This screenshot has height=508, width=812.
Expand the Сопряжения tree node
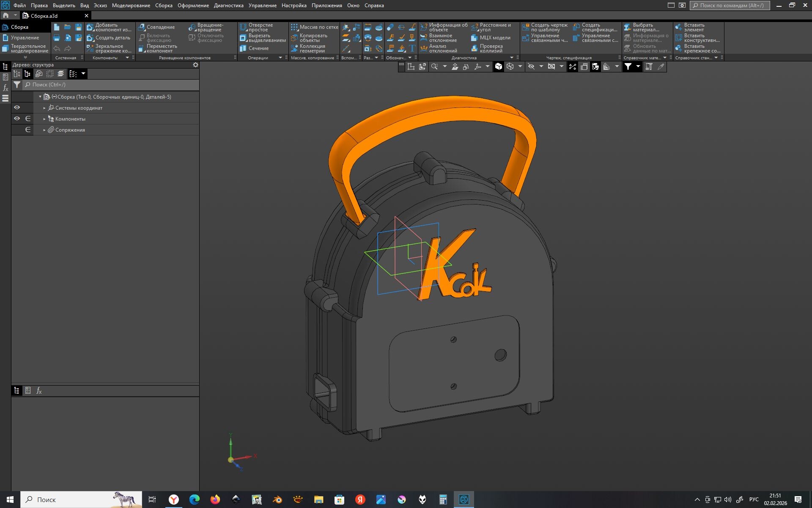pos(44,130)
